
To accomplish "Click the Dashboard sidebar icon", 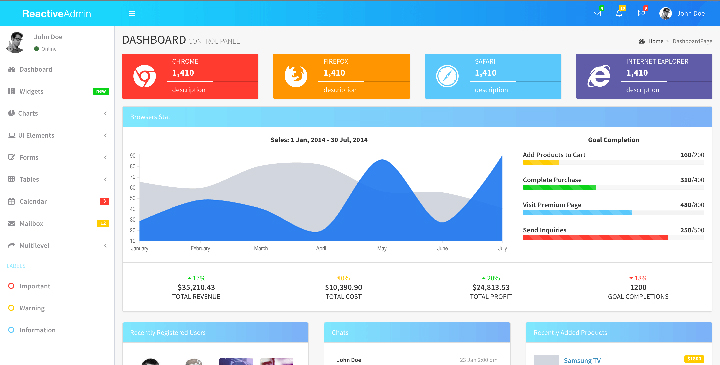I will [11, 69].
